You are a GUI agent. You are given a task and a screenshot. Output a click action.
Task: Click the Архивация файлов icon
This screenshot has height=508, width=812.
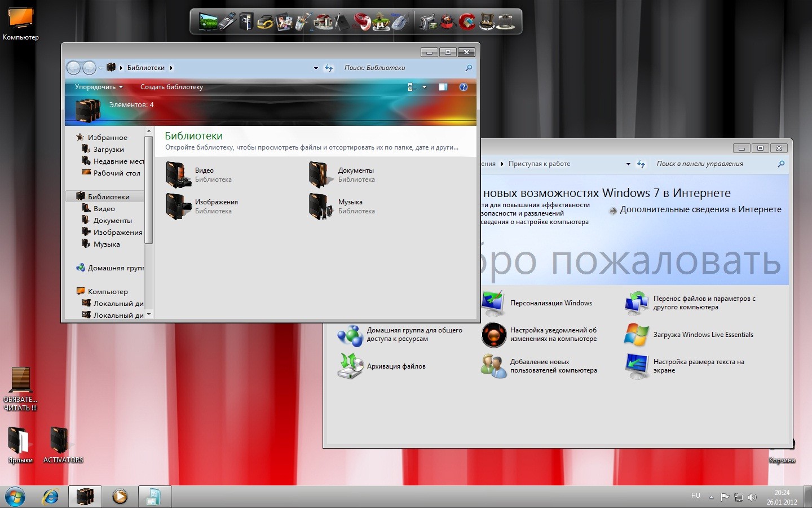click(350, 366)
